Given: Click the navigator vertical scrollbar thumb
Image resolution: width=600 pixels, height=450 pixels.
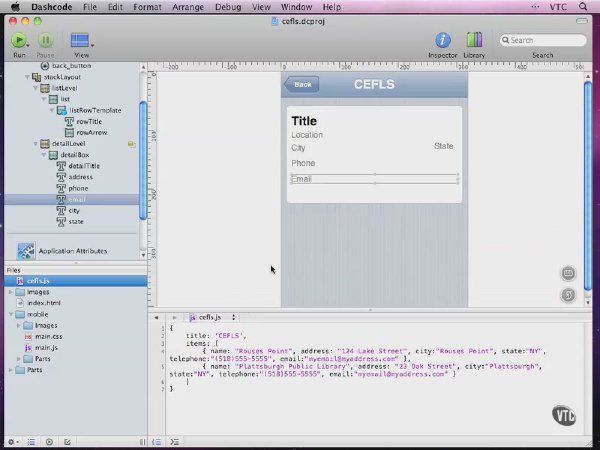Looking at the screenshot, I should 143,161.
